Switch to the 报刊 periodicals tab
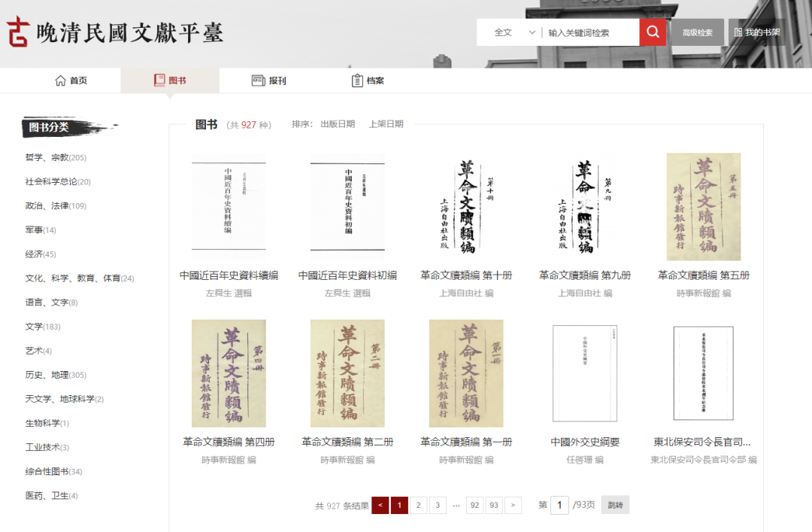812x532 pixels. pos(268,81)
